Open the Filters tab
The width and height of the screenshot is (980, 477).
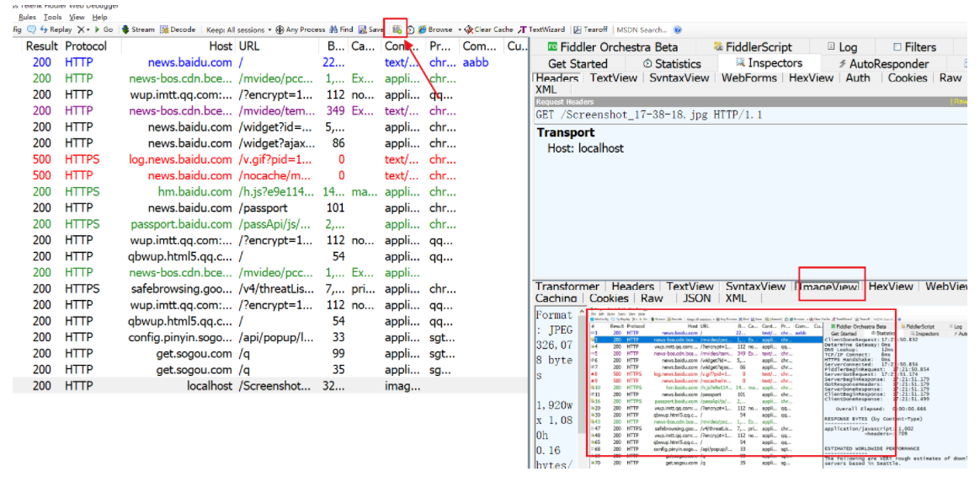click(x=914, y=47)
